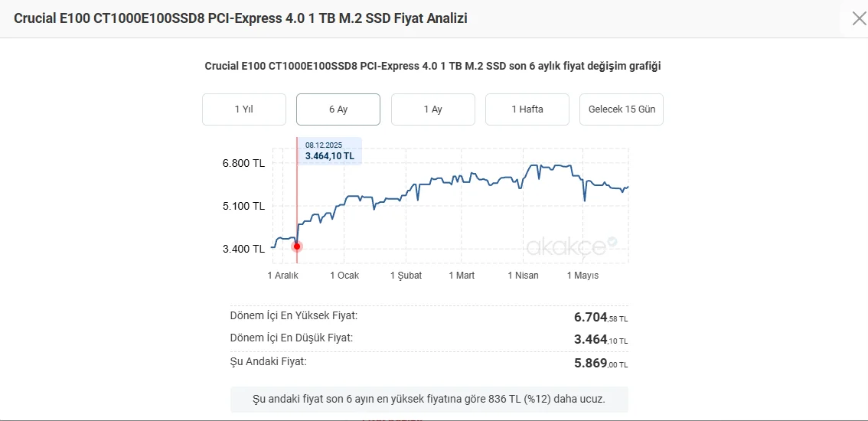Open the Gelecek 15 Gün forecast

[621, 109]
